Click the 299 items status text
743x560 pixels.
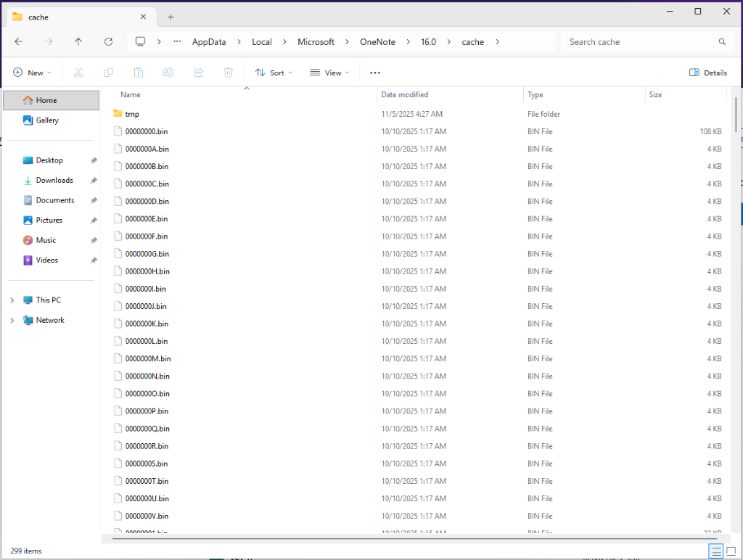point(26,551)
